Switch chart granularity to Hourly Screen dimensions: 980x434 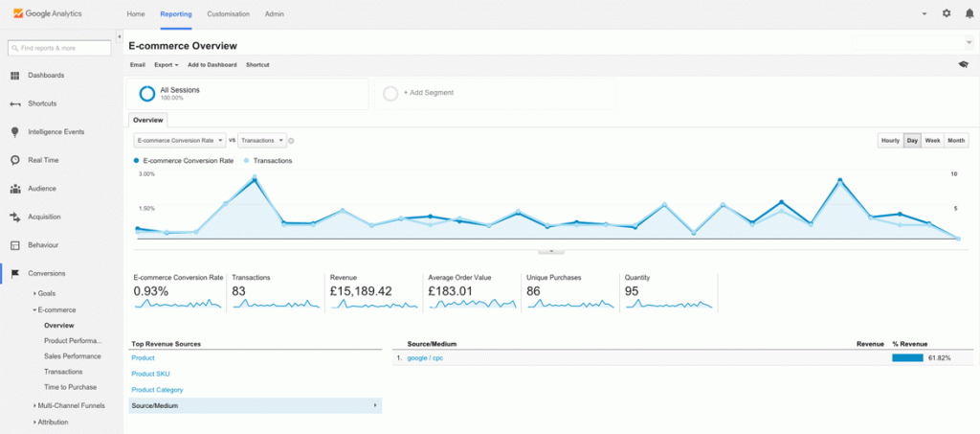click(x=890, y=141)
